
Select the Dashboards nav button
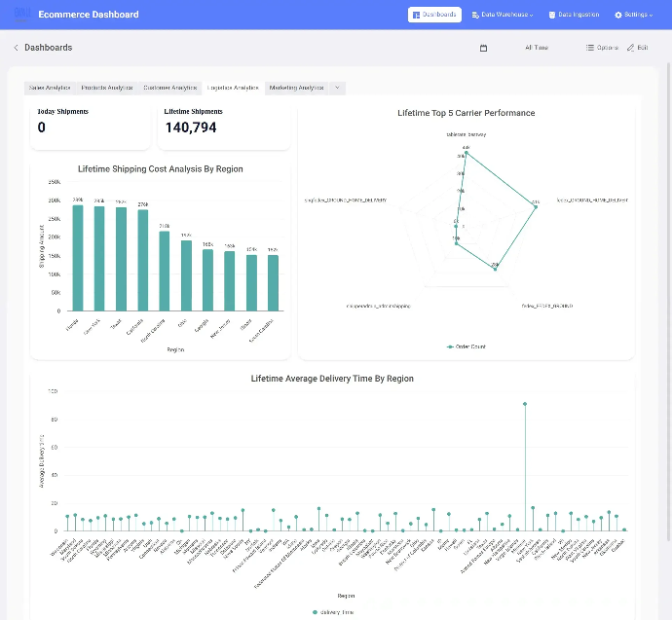pyautogui.click(x=434, y=15)
